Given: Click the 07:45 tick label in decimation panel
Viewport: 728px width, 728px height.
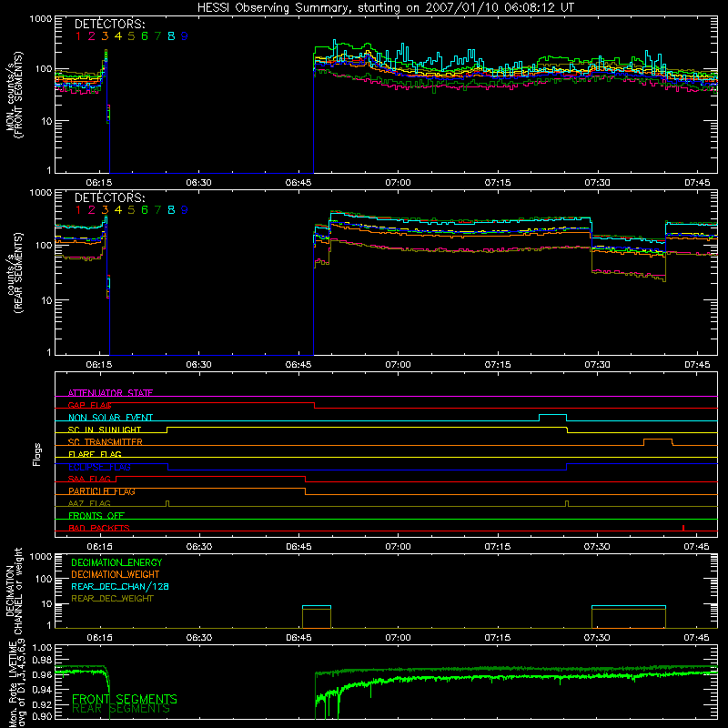Looking at the screenshot, I should point(696,638).
